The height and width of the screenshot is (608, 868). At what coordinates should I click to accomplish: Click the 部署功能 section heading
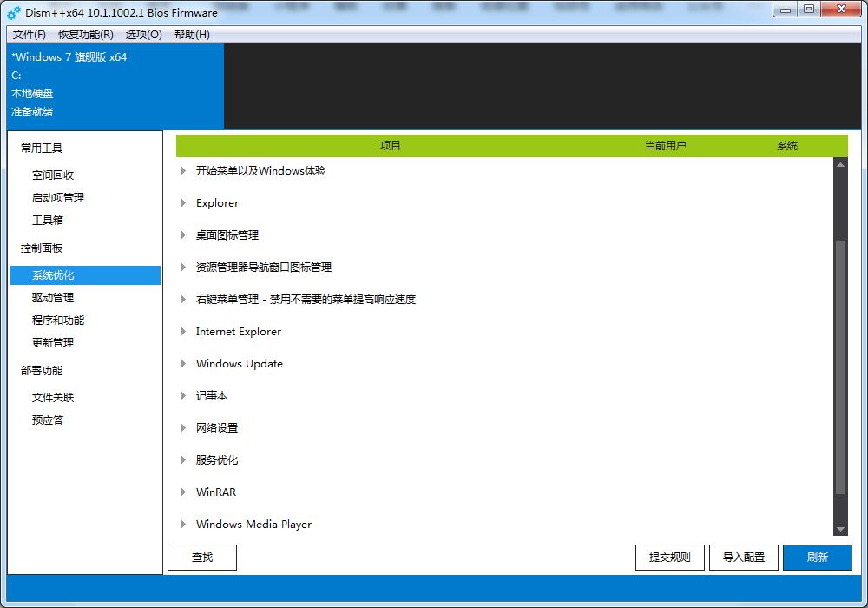click(42, 371)
